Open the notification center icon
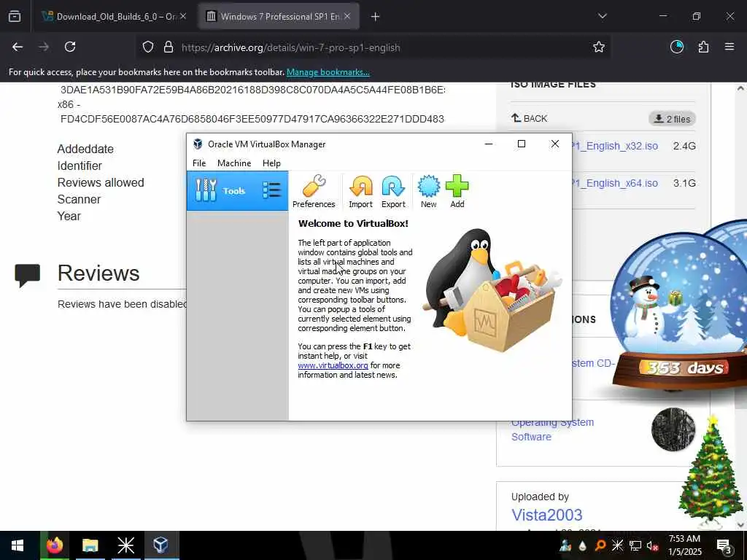This screenshot has width=747, height=560. 724,545
